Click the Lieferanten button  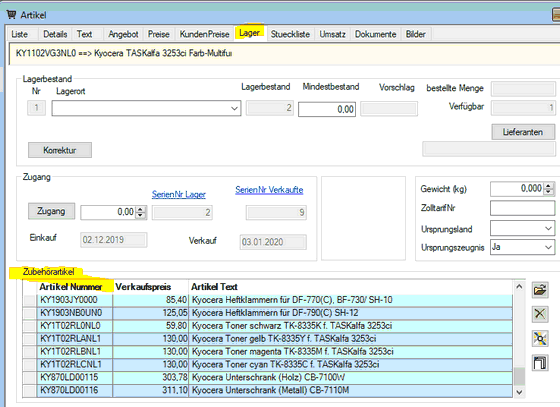pos(523,132)
